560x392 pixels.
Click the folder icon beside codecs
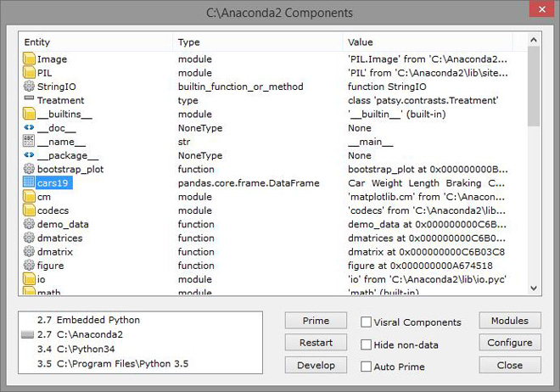[29, 210]
